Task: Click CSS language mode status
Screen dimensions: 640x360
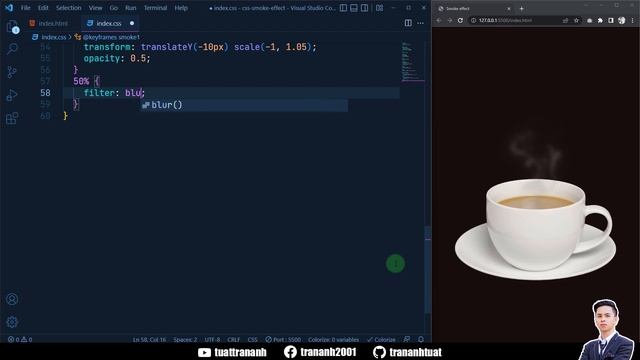Action: pos(252,340)
